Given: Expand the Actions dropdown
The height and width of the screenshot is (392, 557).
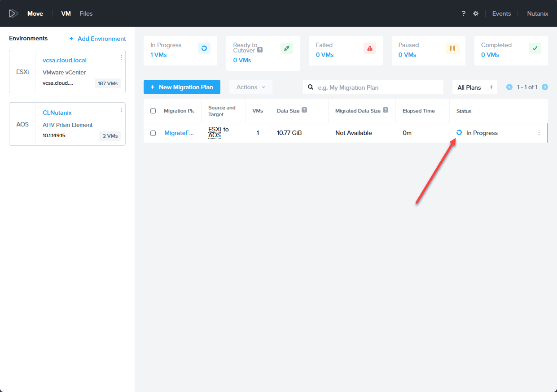Looking at the screenshot, I should (251, 87).
